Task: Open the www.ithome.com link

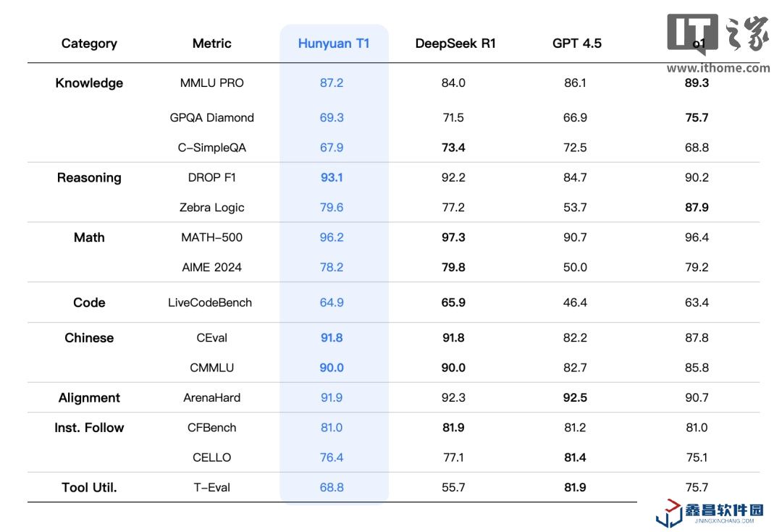Action: 718,68
